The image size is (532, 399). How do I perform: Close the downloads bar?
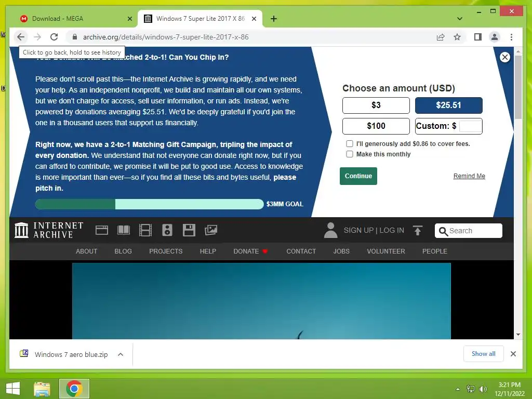point(513,354)
